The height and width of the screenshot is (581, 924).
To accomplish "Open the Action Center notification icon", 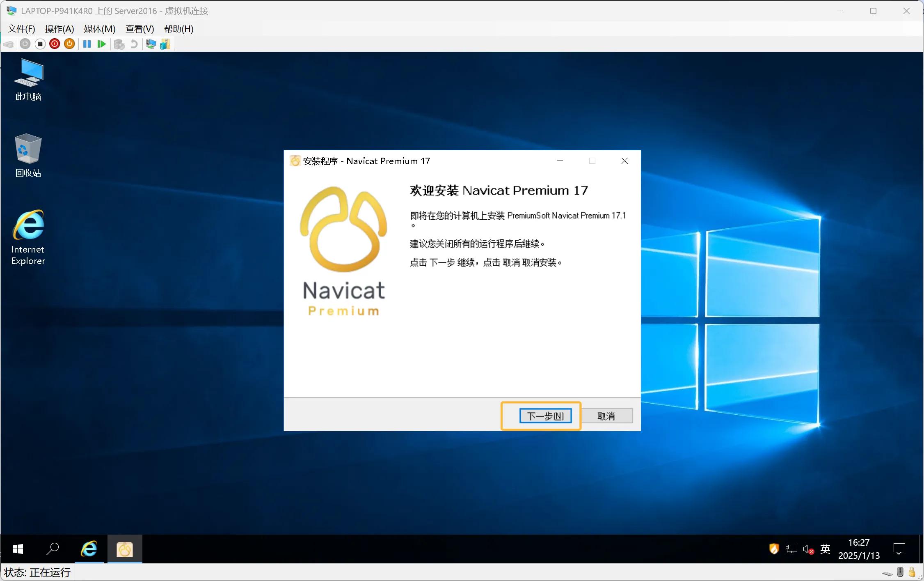I will pos(899,549).
